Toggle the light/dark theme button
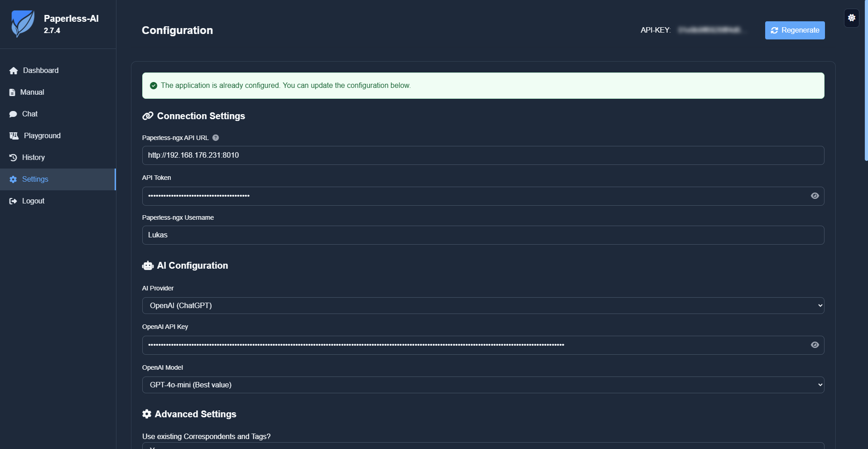This screenshot has height=449, width=868. [x=852, y=18]
